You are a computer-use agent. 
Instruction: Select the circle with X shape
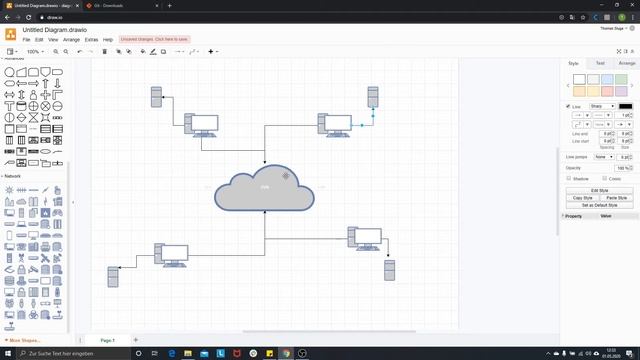[x=45, y=106]
